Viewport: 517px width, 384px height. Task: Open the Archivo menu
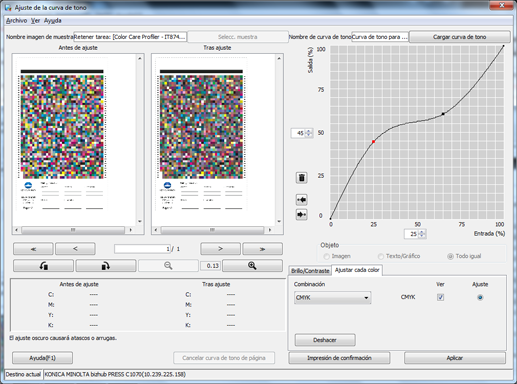pyautogui.click(x=16, y=21)
